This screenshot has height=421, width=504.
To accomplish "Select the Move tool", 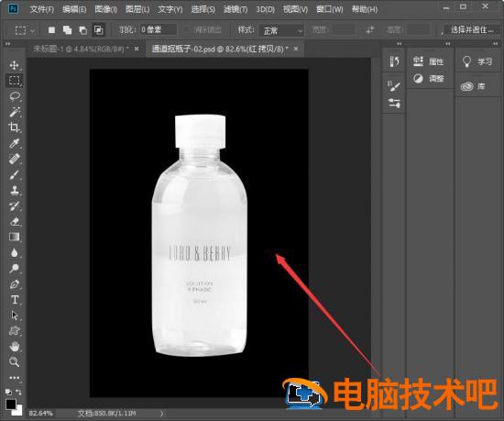I will point(14,65).
